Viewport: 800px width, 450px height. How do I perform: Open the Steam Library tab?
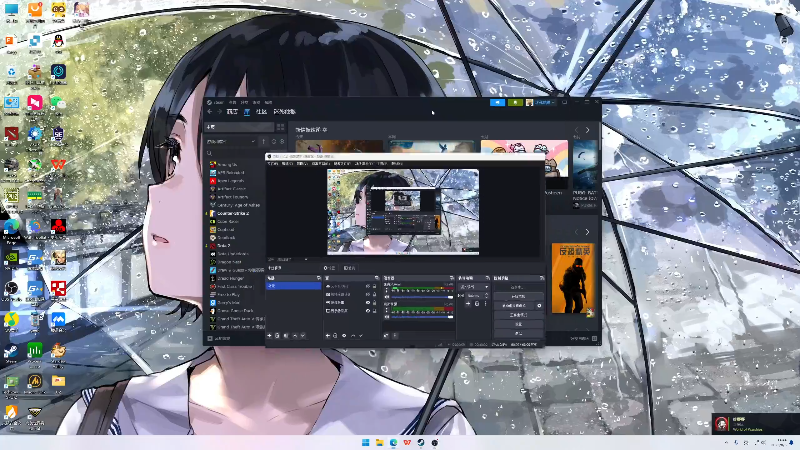coord(247,111)
